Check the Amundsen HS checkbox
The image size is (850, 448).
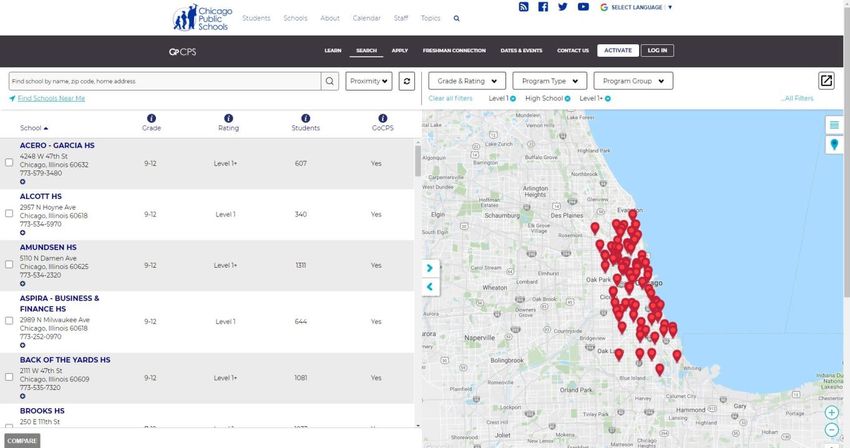tap(9, 264)
